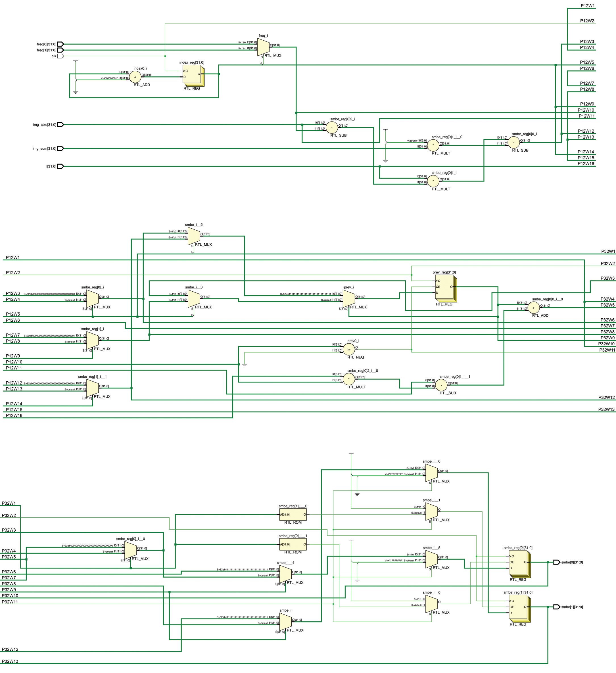This screenshot has height=673, width=616.
Task: Select the smbe_i__4 multiplexer shape
Action: coord(285,574)
